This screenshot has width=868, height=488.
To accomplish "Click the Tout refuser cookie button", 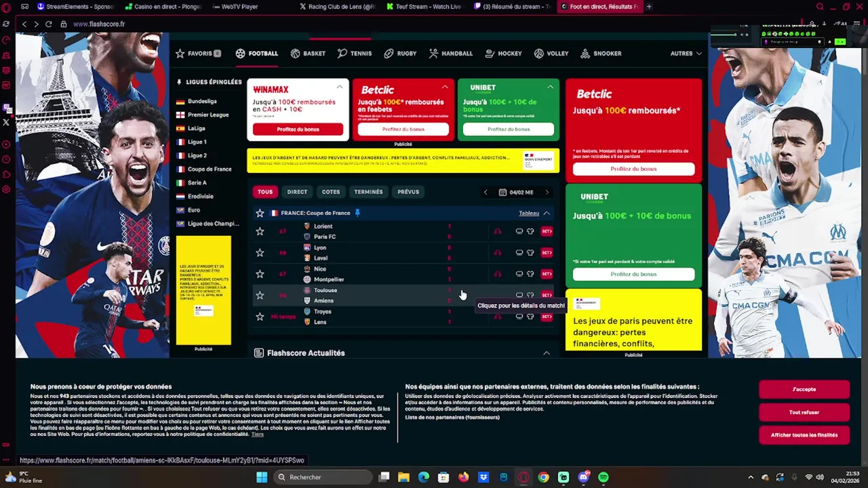I will 804,412.
